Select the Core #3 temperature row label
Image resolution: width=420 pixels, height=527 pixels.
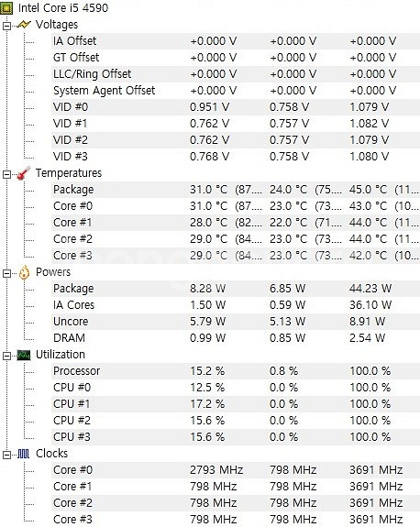point(72,256)
